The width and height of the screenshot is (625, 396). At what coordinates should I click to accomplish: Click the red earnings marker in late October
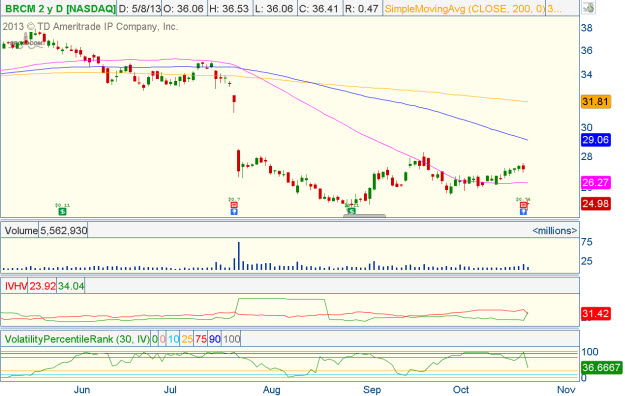[523, 205]
